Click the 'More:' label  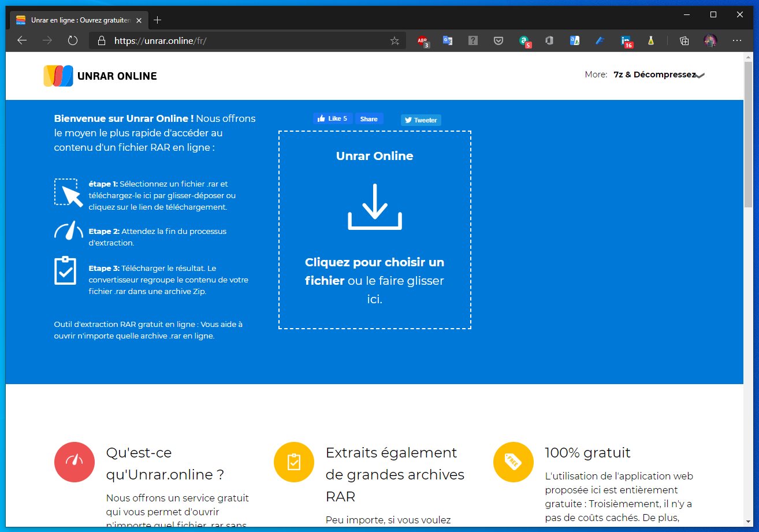coord(596,75)
